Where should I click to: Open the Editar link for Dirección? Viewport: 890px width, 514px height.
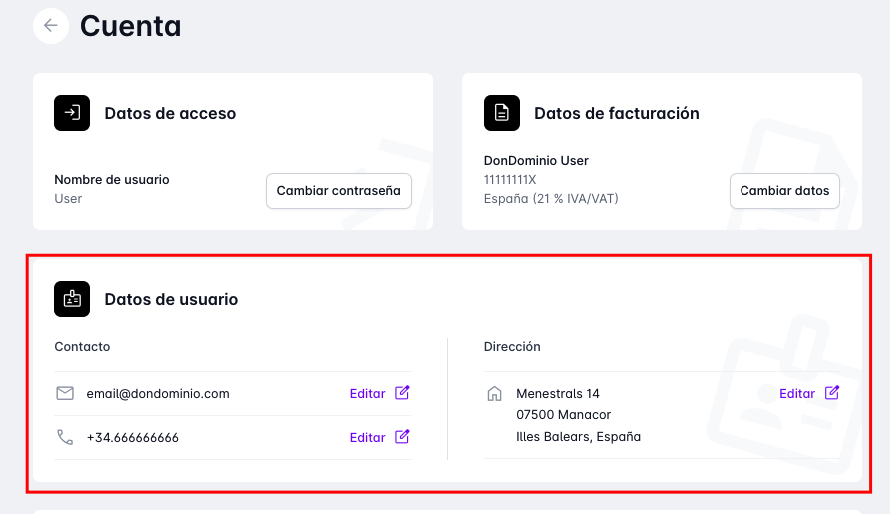point(797,393)
